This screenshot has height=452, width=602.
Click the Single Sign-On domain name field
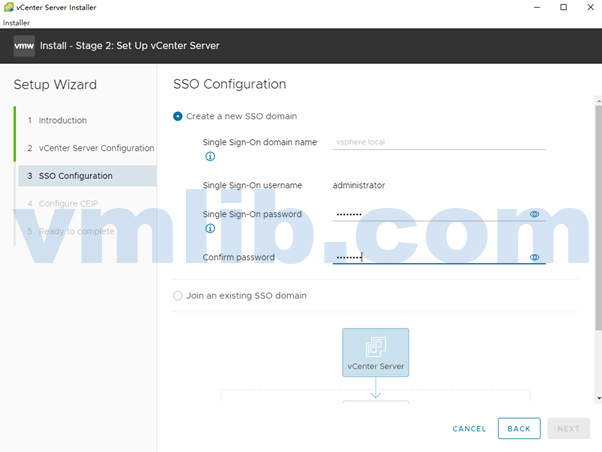tap(439, 142)
